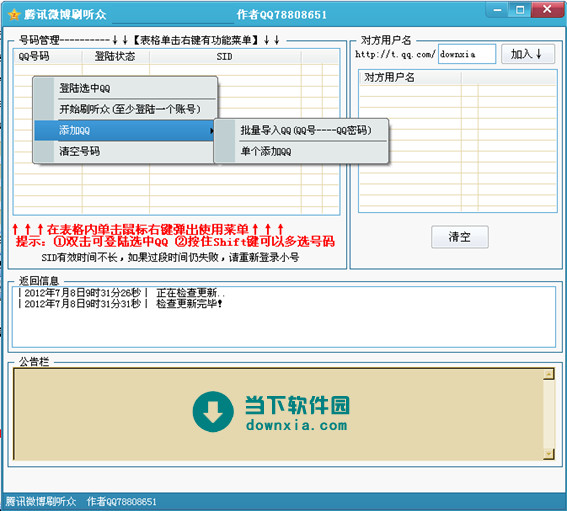Maximize the window
Image resolution: width=567 pixels, height=511 pixels.
(x=520, y=10)
